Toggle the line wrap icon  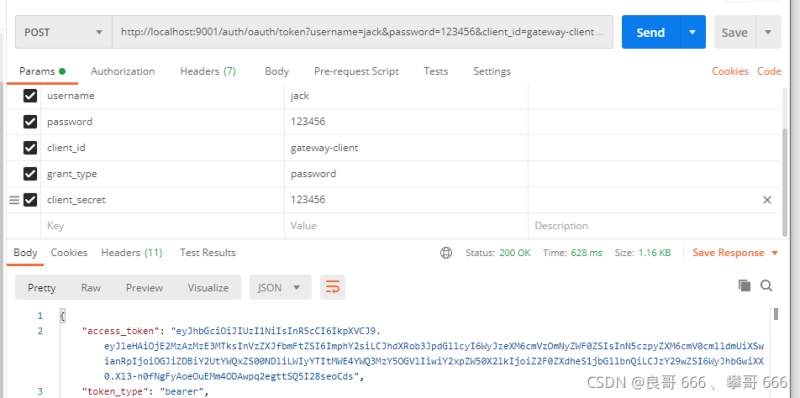coord(333,287)
